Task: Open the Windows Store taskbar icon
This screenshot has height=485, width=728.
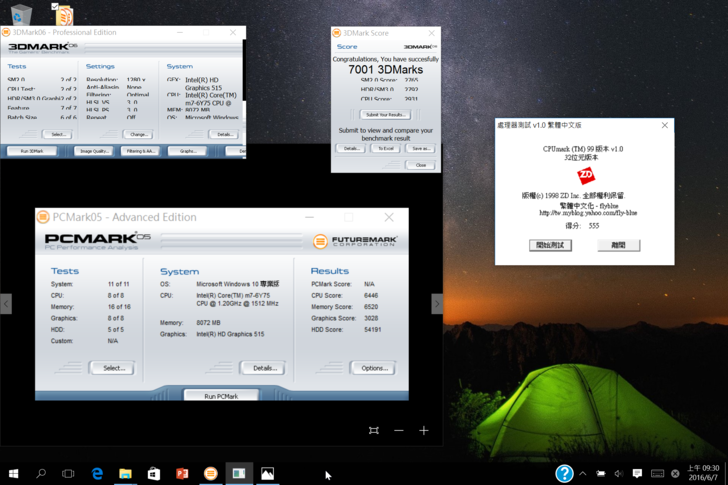Action: [x=154, y=473]
